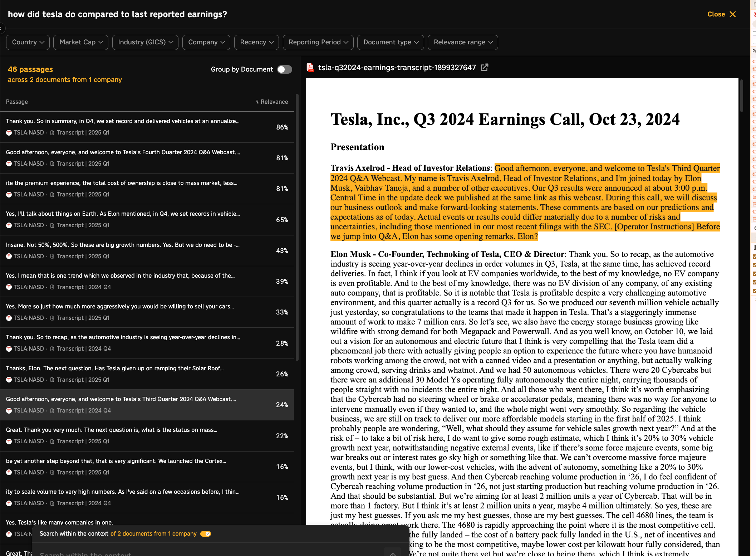The height and width of the screenshot is (556, 756).
Task: Click the transcript filename title
Action: pos(397,68)
